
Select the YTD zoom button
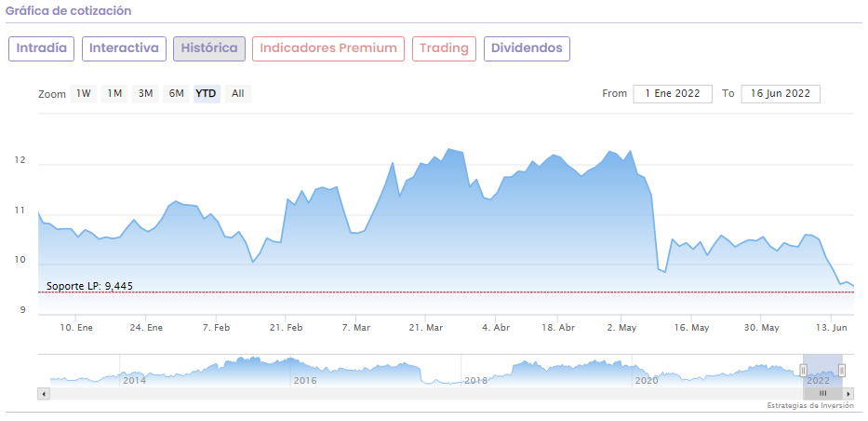pos(207,93)
